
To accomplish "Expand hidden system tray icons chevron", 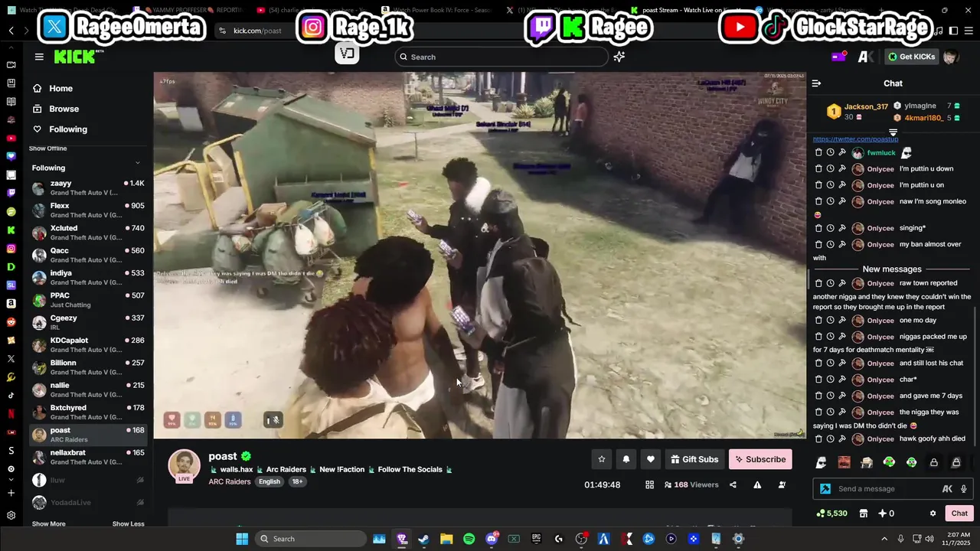I will (x=884, y=539).
